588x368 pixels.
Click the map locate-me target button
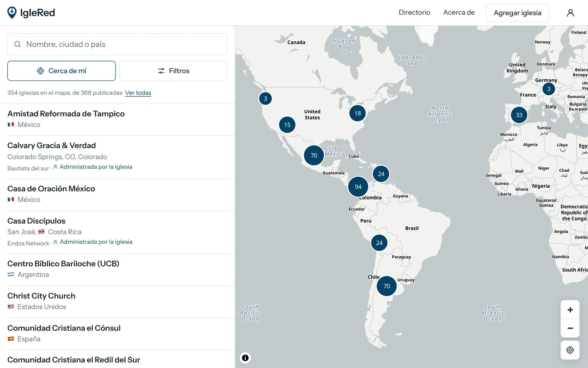coord(570,350)
